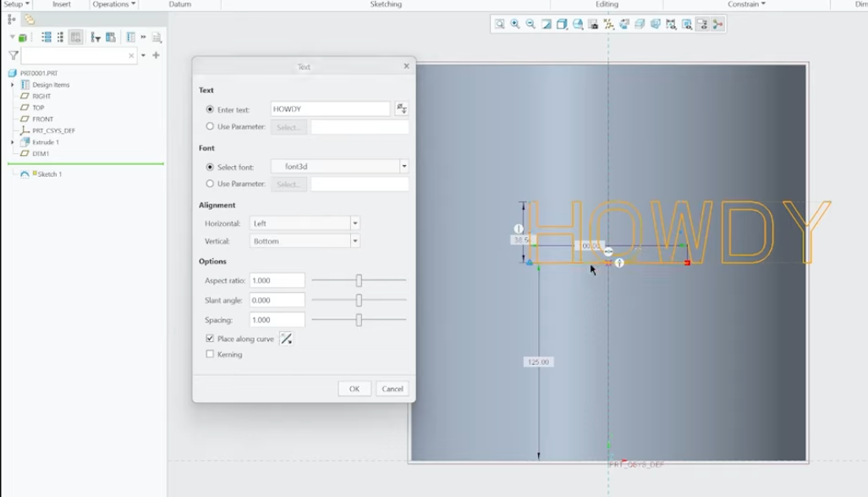Click the Refit view icon in graphics toolbar
This screenshot has height=497, width=868.
[x=499, y=24]
